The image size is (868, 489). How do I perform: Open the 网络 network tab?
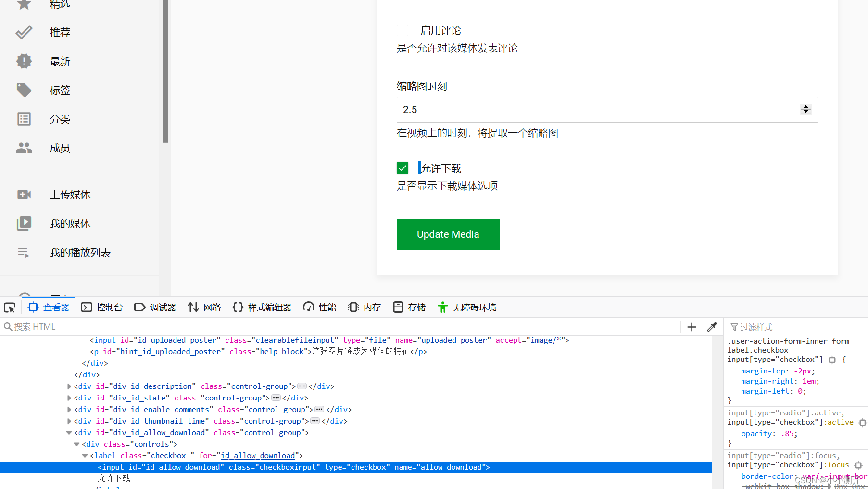point(204,307)
